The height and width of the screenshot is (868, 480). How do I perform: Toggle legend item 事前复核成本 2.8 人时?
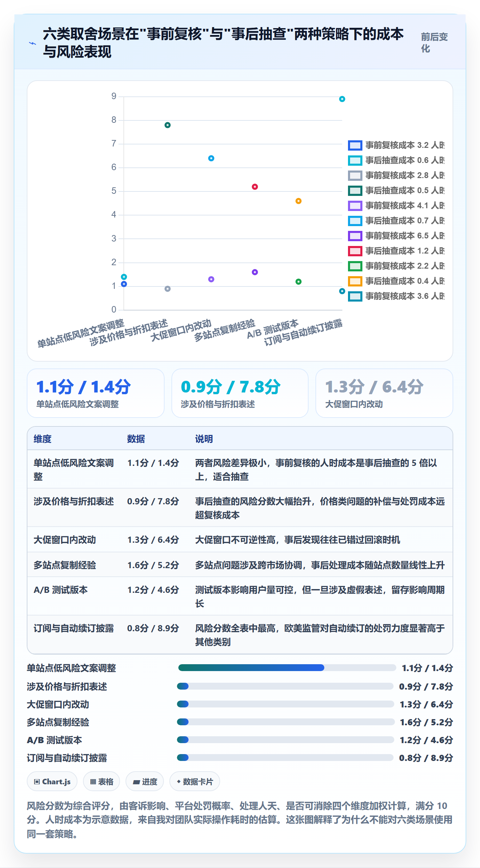396,175
